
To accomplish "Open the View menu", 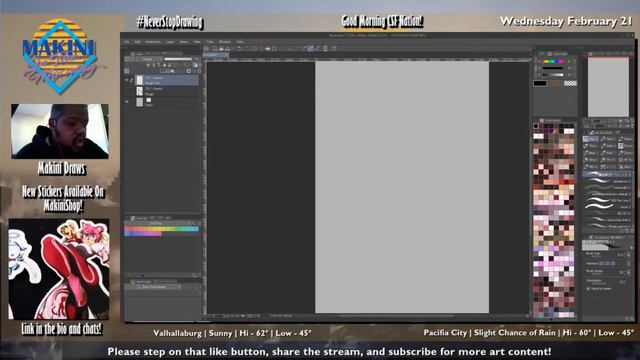I will 197,42.
